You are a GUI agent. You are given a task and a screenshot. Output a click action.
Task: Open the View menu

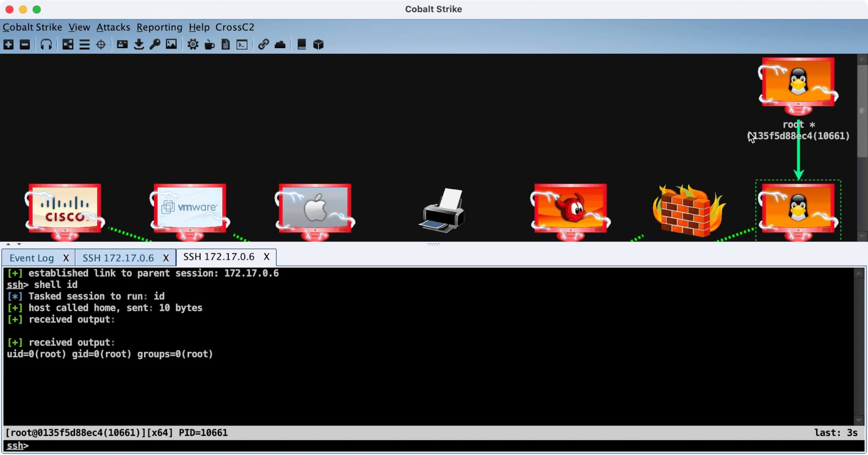(79, 27)
